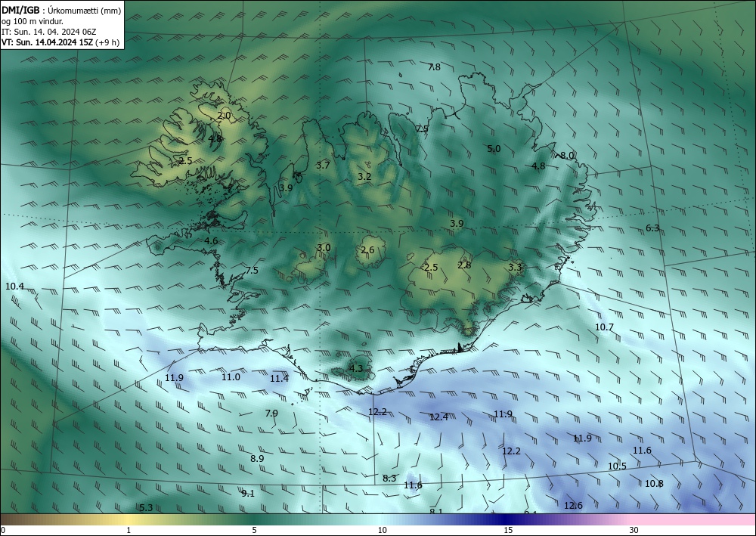Click the map value 10.8
The width and height of the screenshot is (756, 536).
point(654,484)
